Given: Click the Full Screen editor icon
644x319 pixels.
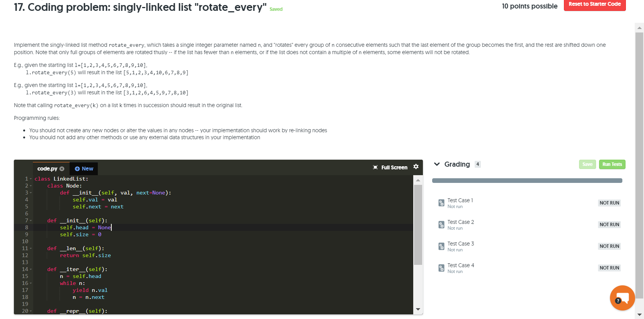Looking at the screenshot, I should 375,167.
